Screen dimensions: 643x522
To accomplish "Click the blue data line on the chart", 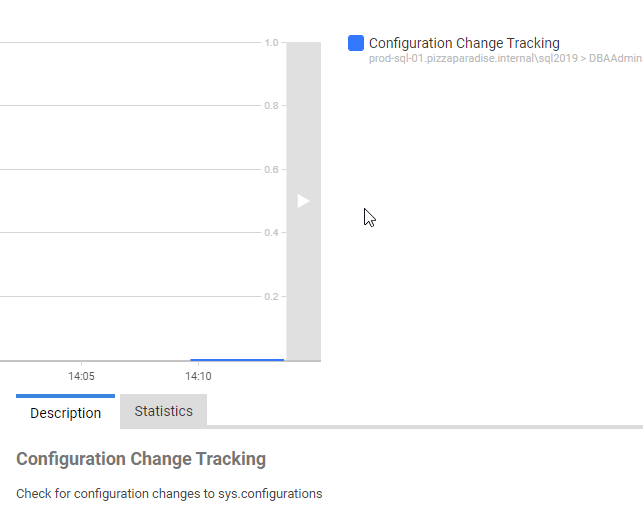I will click(237, 359).
